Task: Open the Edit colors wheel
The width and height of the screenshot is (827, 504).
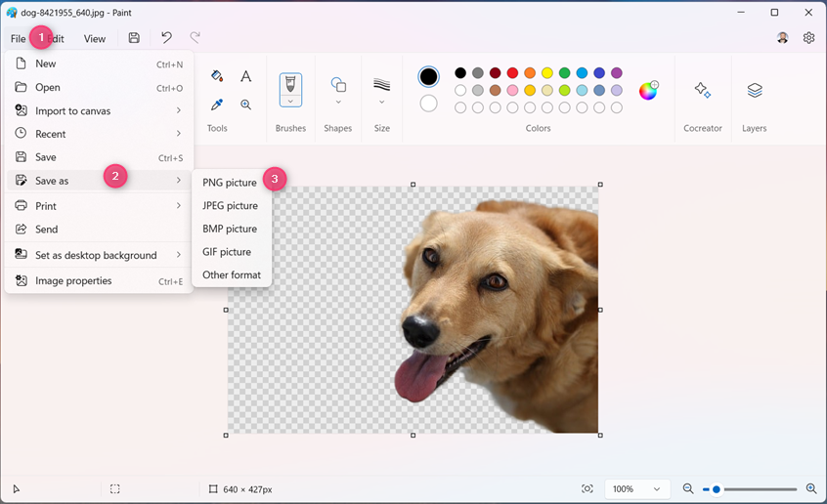Action: pyautogui.click(x=648, y=91)
